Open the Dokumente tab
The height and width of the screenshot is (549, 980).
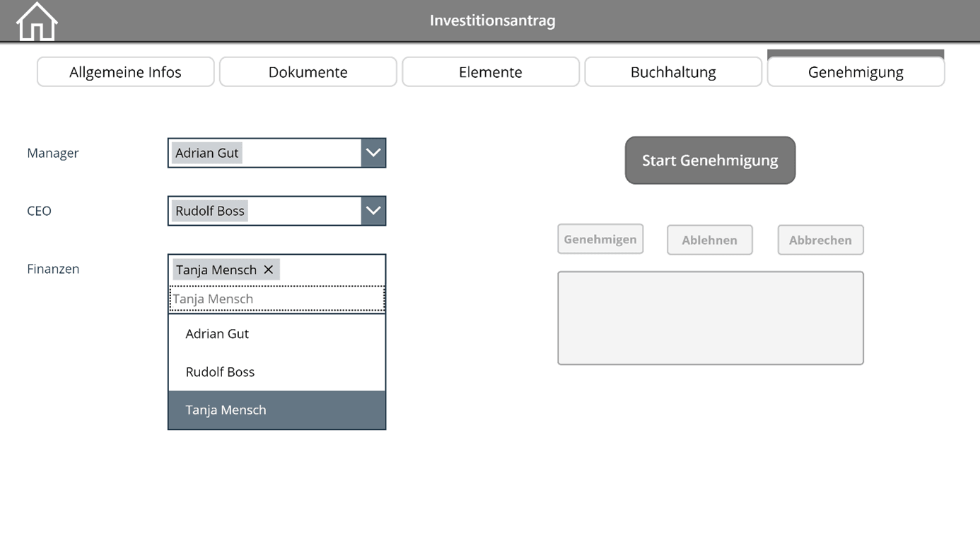click(308, 72)
